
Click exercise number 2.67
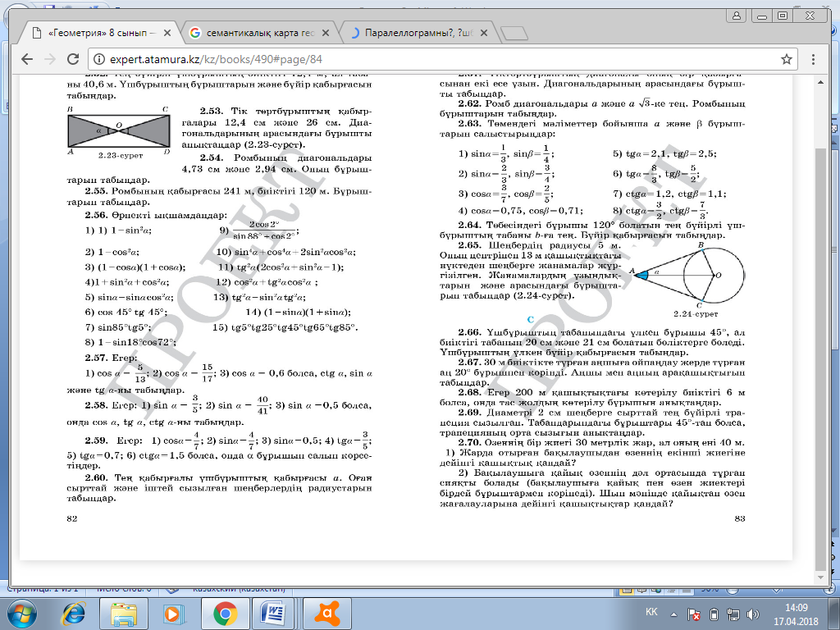click(470, 363)
